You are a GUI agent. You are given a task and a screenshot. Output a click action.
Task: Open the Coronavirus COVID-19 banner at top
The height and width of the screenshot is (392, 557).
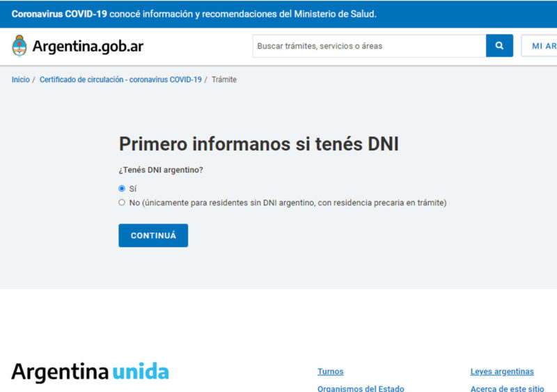194,14
